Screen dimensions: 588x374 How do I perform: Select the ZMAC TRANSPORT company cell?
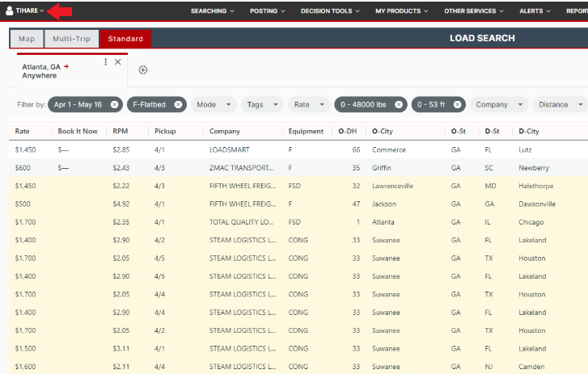[242, 168]
